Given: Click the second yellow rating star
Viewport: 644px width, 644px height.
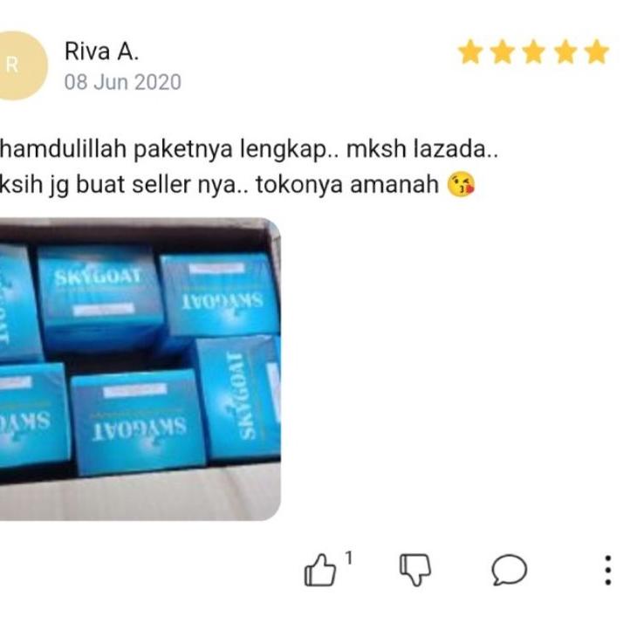Looking at the screenshot, I should click(x=503, y=52).
